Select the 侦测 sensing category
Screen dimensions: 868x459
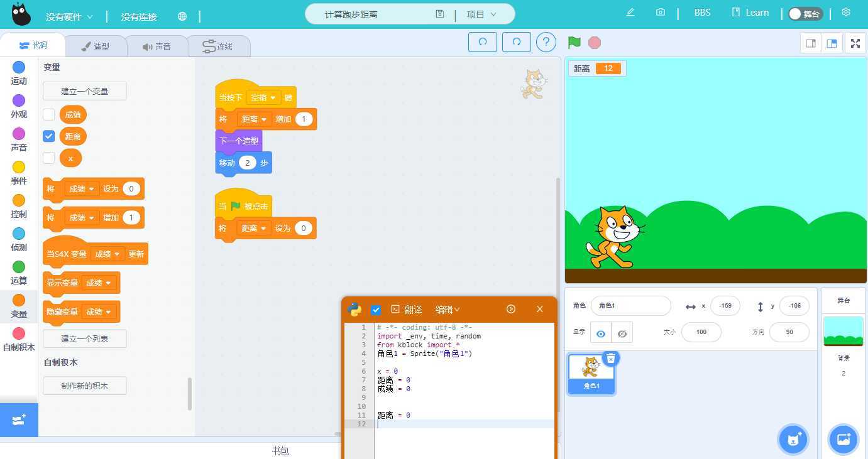[19, 239]
